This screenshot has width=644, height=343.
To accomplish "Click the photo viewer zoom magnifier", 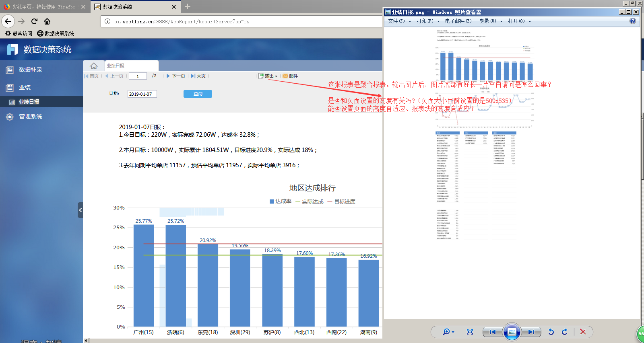I will pyautogui.click(x=447, y=332).
